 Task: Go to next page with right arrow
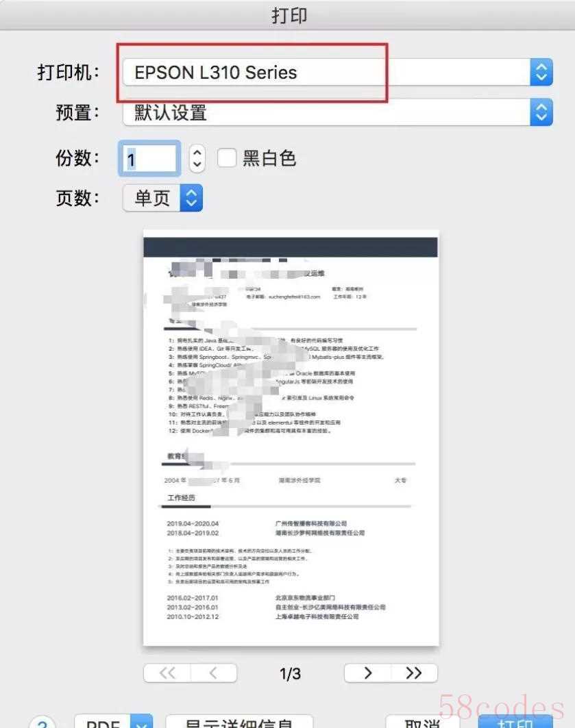coord(368,673)
